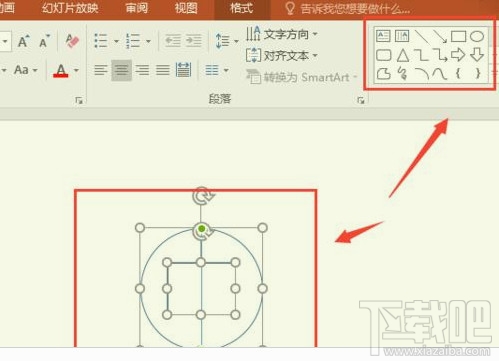The width and height of the screenshot is (499, 361).
Task: Toggle center text alignment
Action: 121,70
